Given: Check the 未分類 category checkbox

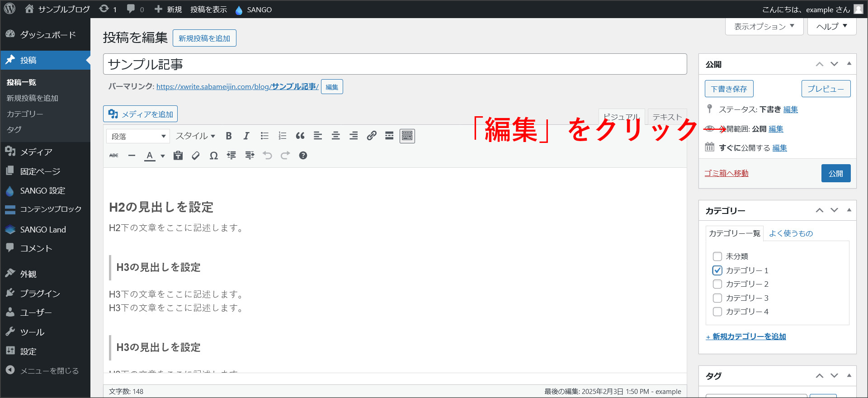Looking at the screenshot, I should (x=717, y=256).
